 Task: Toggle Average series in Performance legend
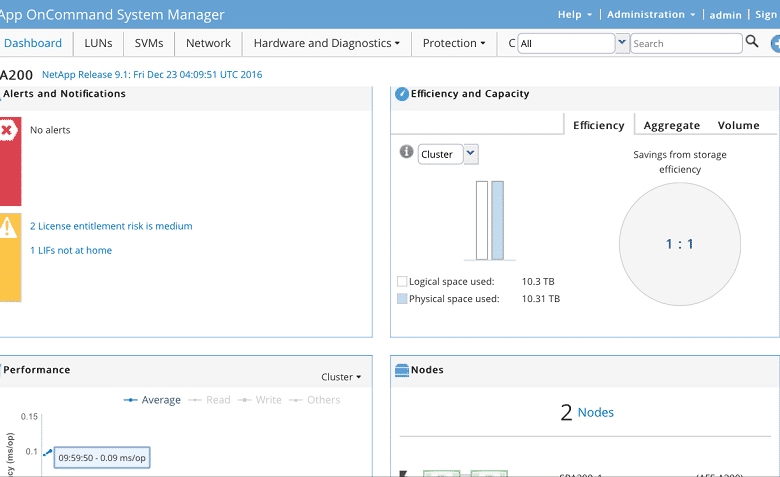(x=152, y=400)
